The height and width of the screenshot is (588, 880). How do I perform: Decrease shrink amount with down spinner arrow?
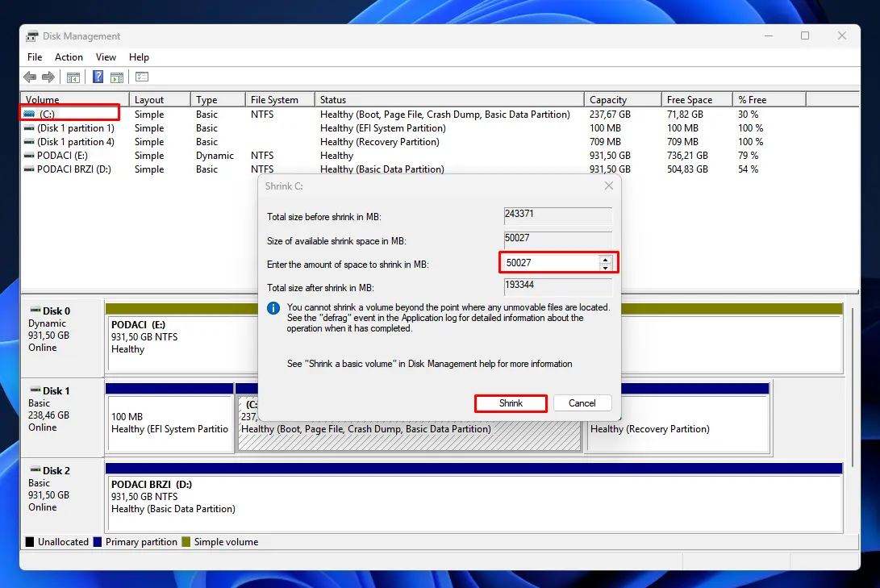pyautogui.click(x=605, y=267)
